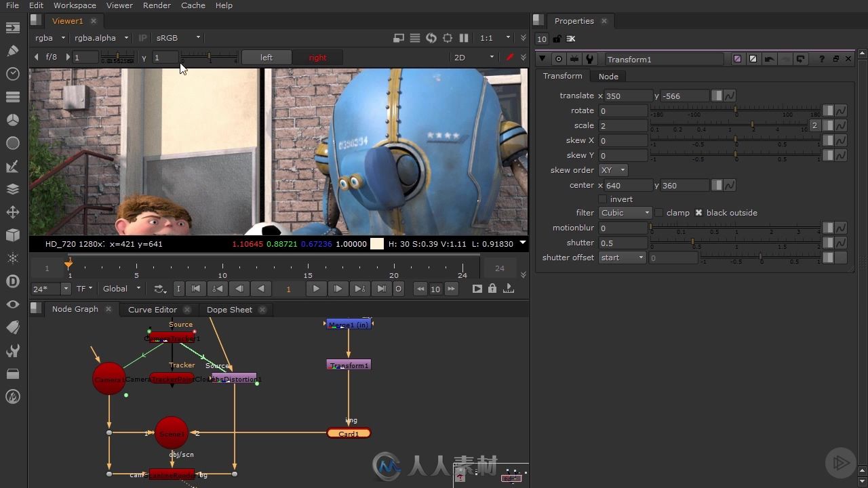The image size is (868, 488).
Task: Toggle the Properties panel lock icon
Action: pos(557,39)
